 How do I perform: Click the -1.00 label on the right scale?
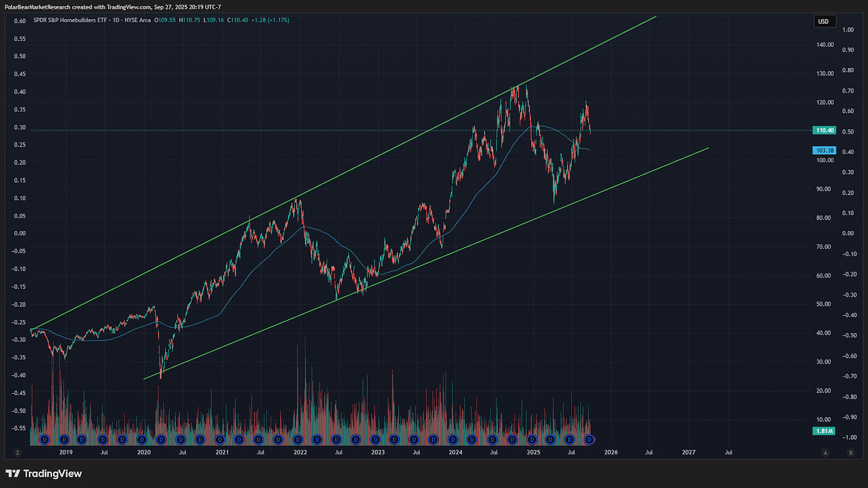[x=850, y=437]
